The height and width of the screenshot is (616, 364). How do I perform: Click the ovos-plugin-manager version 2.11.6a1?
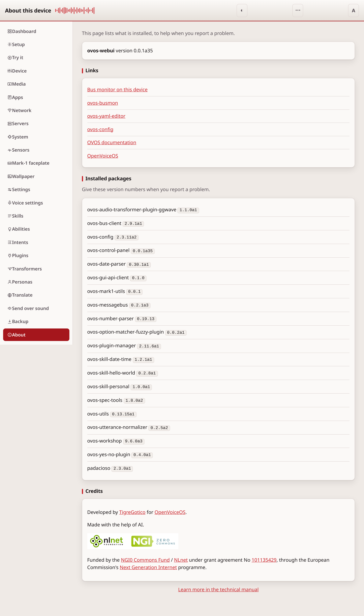point(149,346)
